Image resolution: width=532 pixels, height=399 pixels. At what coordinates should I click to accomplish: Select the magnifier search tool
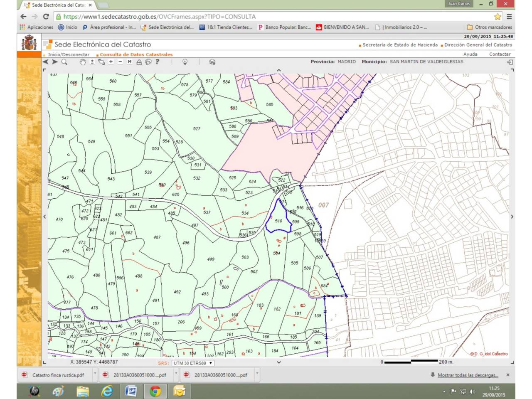64,62
